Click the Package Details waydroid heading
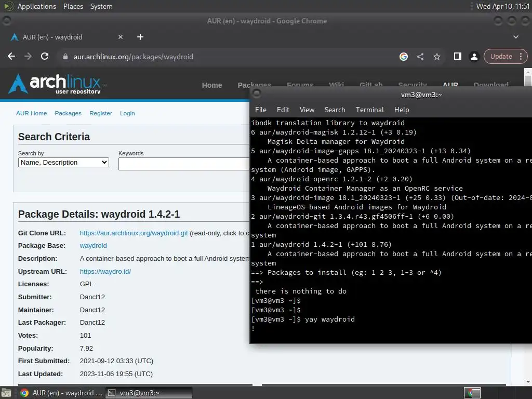This screenshot has height=399, width=532. click(99, 214)
